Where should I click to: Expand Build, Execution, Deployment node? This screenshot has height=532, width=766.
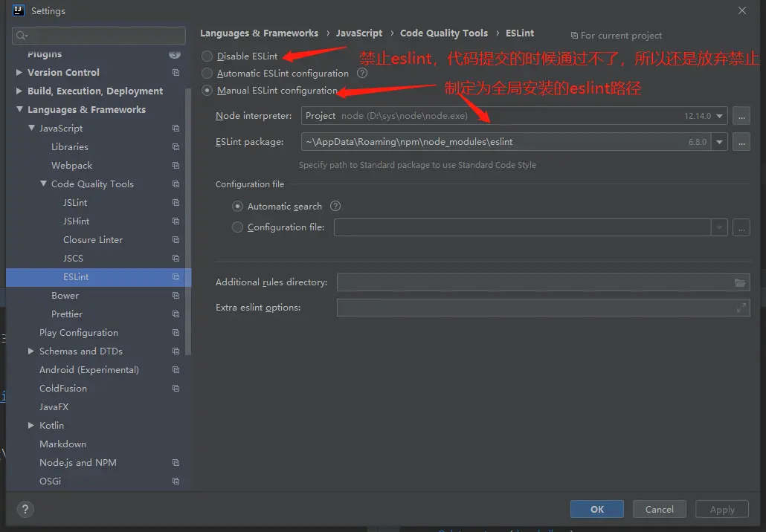tap(19, 91)
